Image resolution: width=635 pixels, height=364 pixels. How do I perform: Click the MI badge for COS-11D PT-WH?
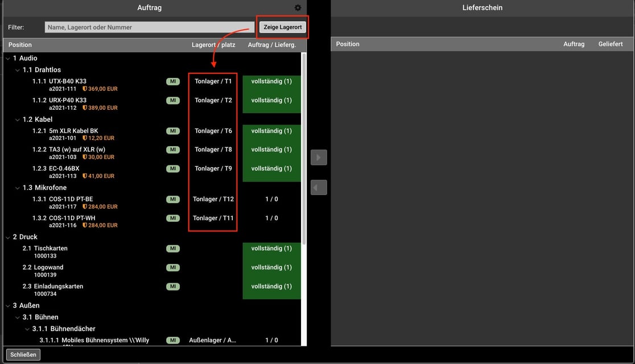[173, 218]
